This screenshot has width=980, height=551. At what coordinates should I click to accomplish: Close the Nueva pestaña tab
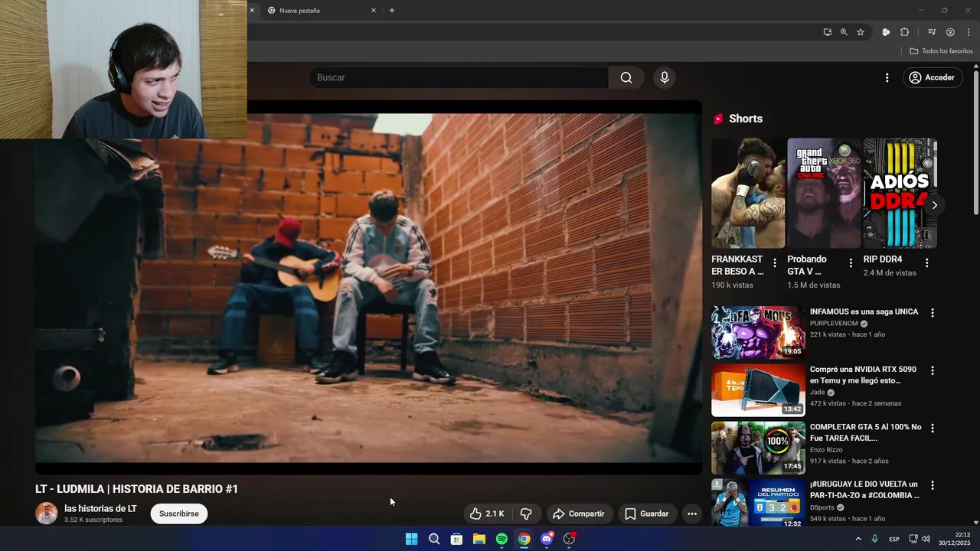374,11
